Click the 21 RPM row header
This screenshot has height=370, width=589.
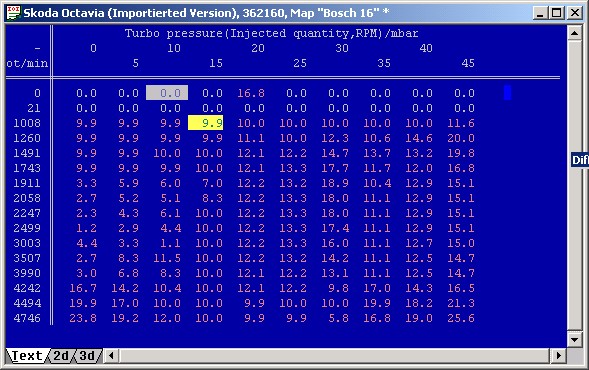click(34, 108)
